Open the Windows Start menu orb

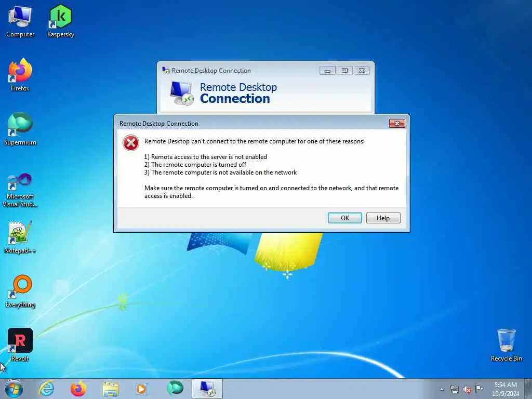pos(14,389)
